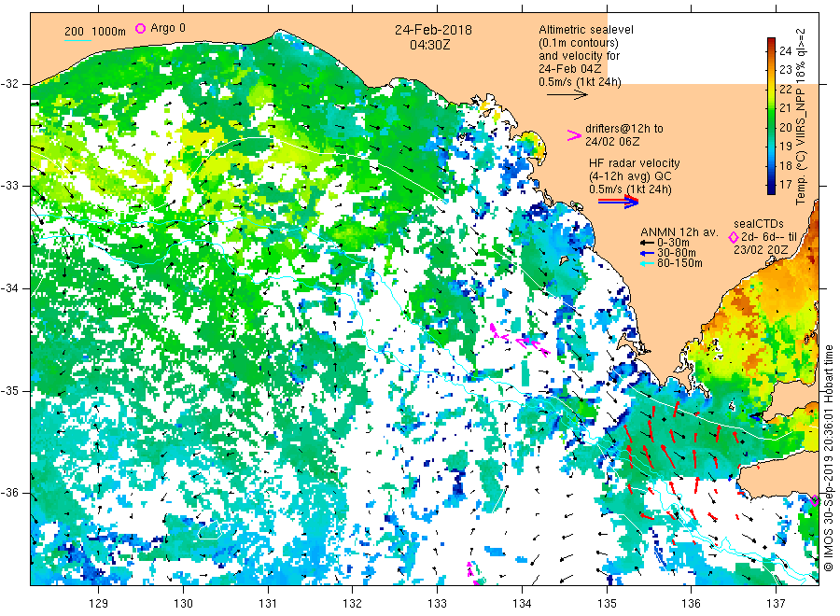Click the 24 degree colorbar label
This screenshot has width=840, height=616.
pyautogui.click(x=785, y=51)
